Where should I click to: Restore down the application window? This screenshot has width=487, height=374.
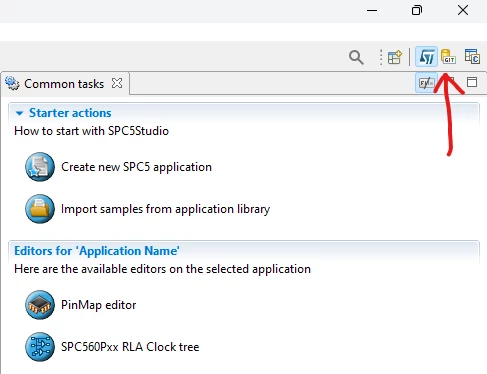417,10
